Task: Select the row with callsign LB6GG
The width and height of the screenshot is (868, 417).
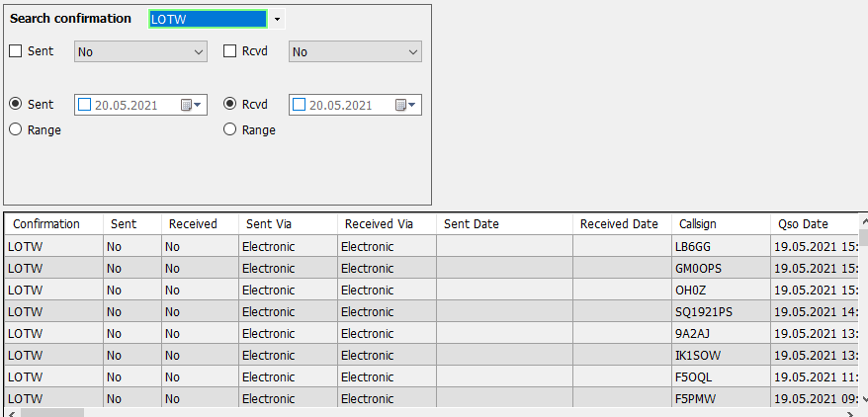Action: (432, 246)
